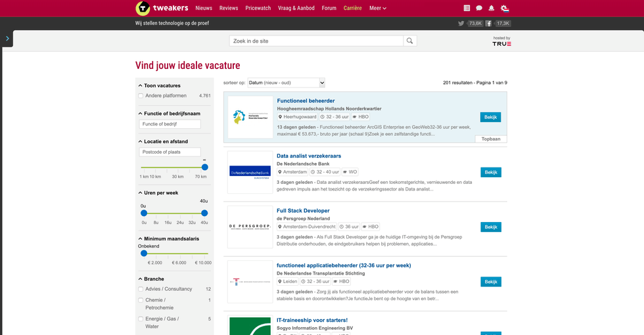Screen dimensions: 644x335
Task: Go to the Reviews menu item
Action: tap(229, 8)
